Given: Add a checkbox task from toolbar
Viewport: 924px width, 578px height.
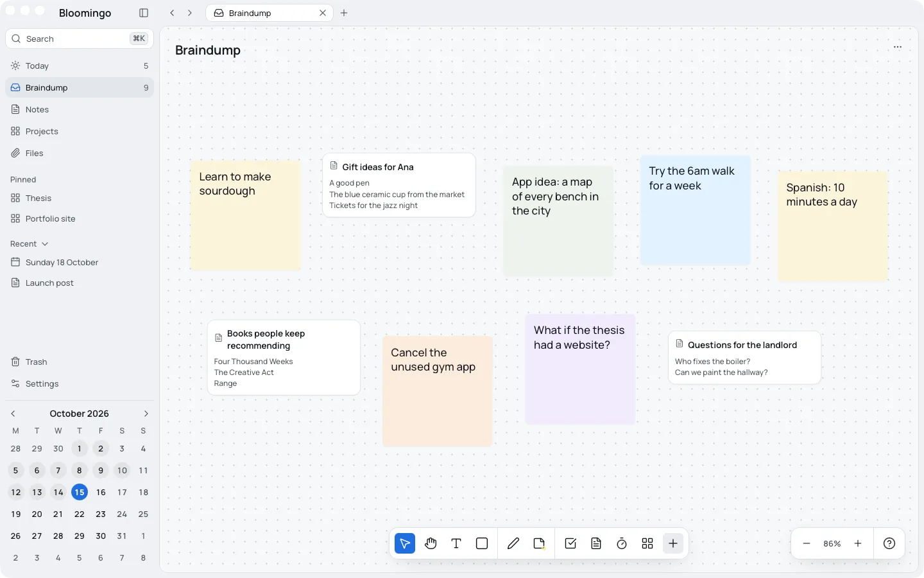Looking at the screenshot, I should pyautogui.click(x=570, y=543).
